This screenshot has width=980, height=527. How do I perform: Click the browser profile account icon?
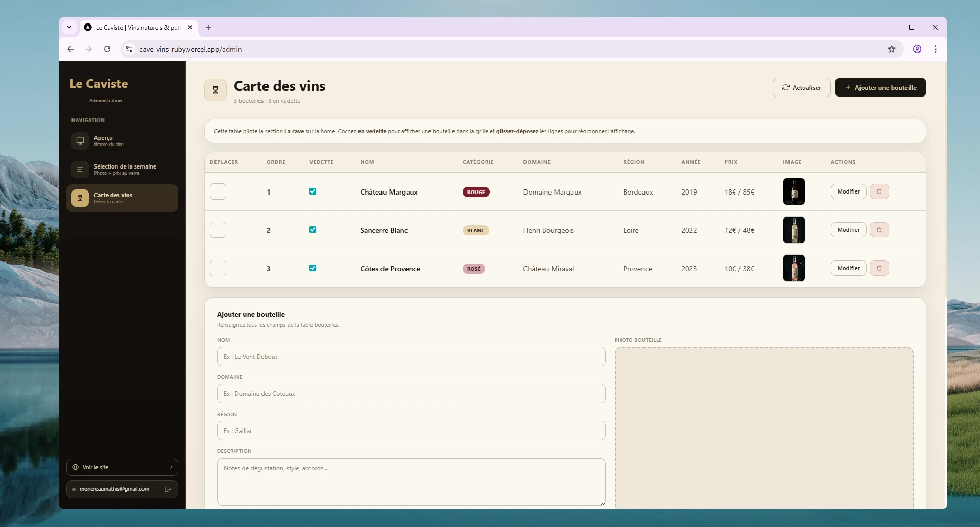917,49
